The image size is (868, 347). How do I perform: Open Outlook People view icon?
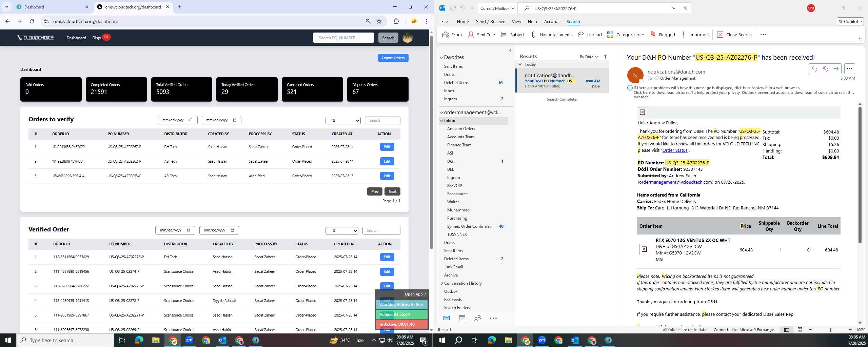[477, 318]
